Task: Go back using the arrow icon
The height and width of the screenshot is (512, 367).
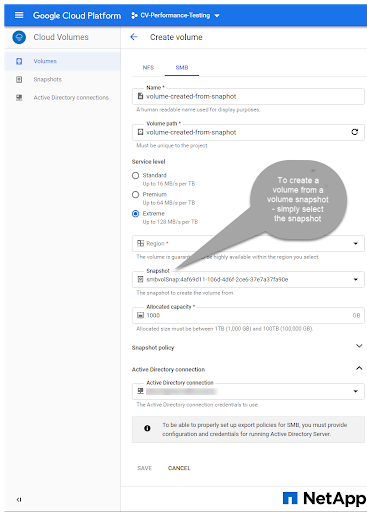Action: 134,37
